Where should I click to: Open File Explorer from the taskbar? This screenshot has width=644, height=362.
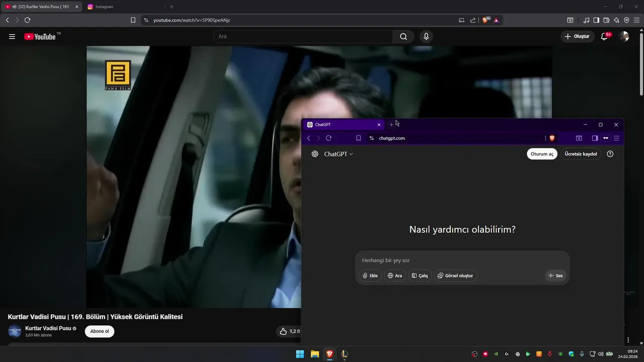coord(314,354)
